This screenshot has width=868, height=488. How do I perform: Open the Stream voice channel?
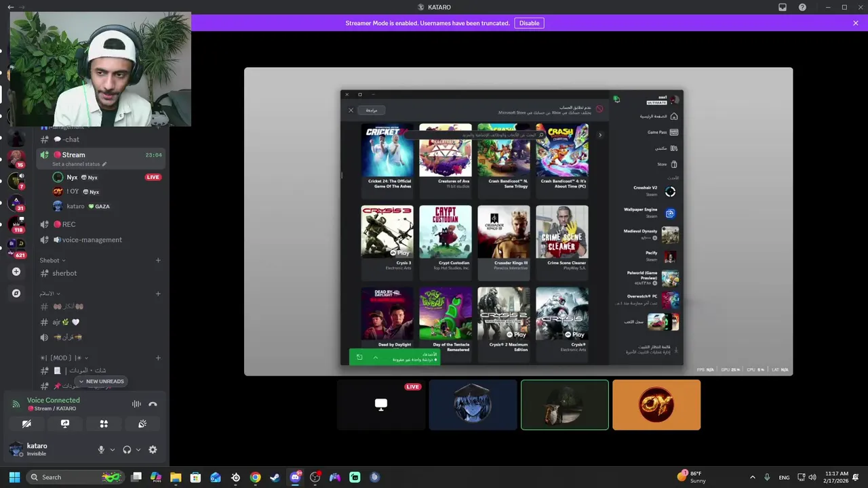[x=100, y=159]
